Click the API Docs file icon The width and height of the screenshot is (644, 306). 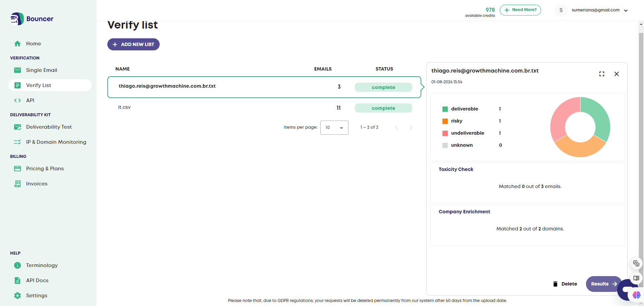[17, 280]
